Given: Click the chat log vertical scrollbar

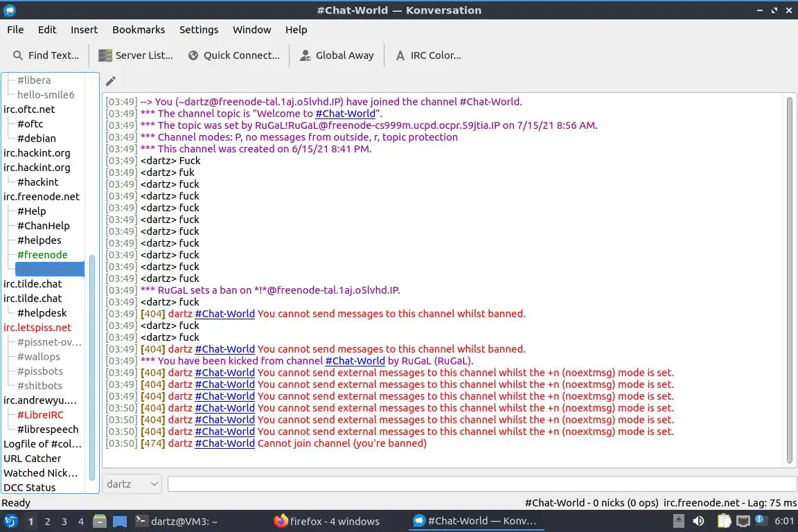Looking at the screenshot, I should point(790,280).
